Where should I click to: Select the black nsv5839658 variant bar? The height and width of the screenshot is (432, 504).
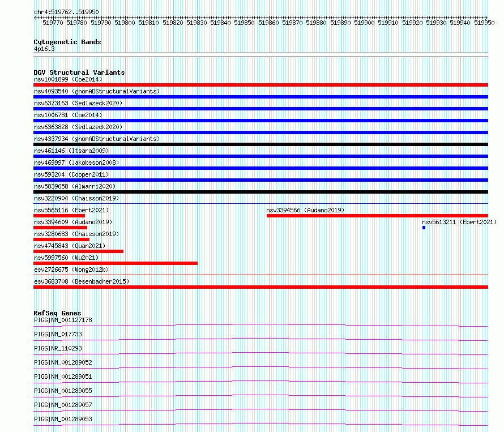(260, 192)
